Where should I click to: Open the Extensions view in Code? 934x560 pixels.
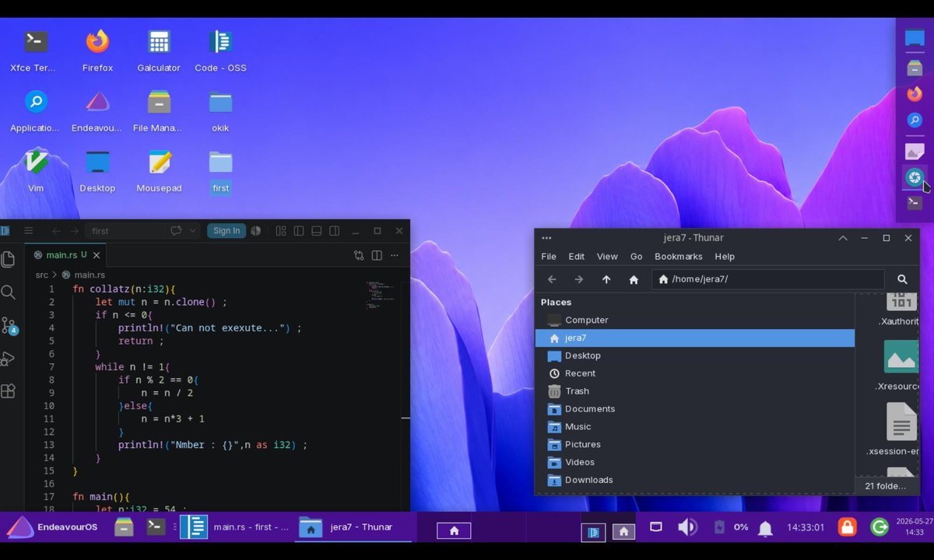coord(8,391)
